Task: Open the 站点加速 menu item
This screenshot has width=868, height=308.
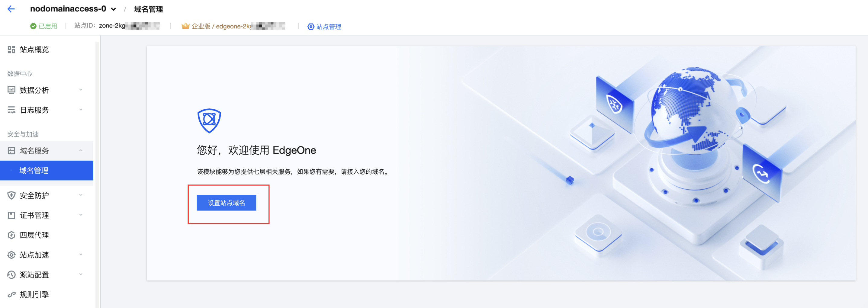Action: (x=34, y=255)
